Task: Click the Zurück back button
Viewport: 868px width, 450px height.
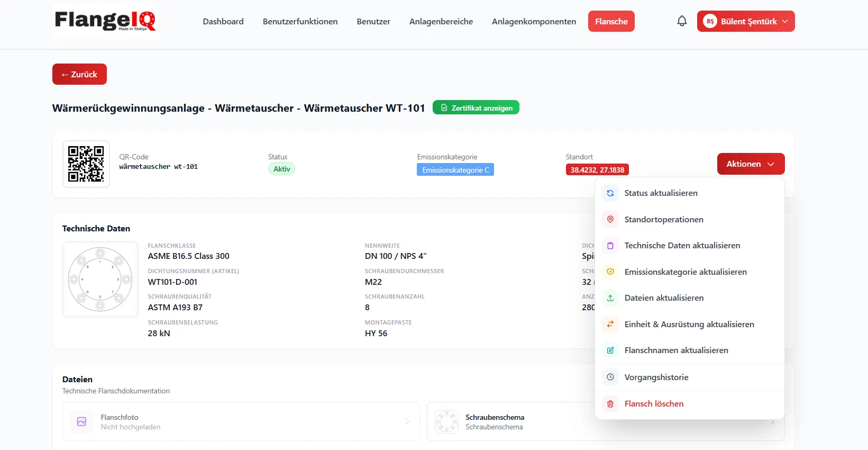Action: coord(79,74)
